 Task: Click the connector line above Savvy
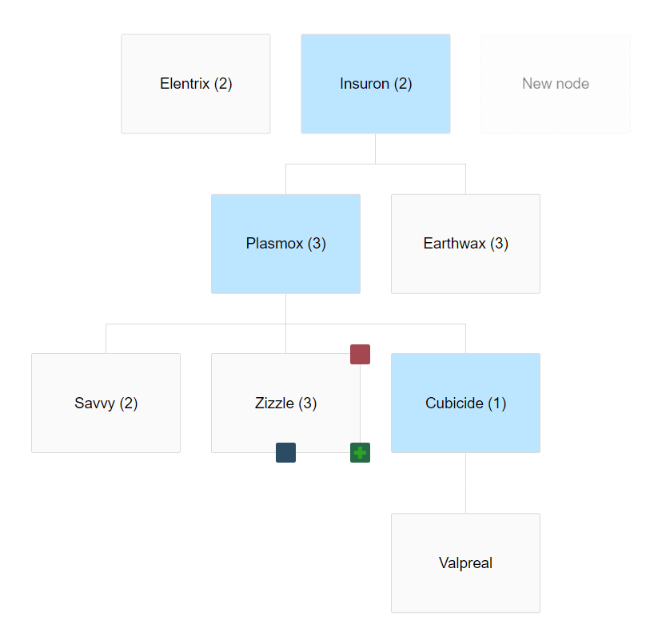point(106,339)
